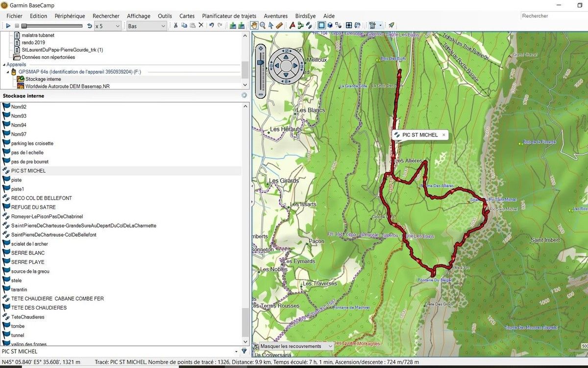Paste using the toolbar clipboard icon

(193, 26)
